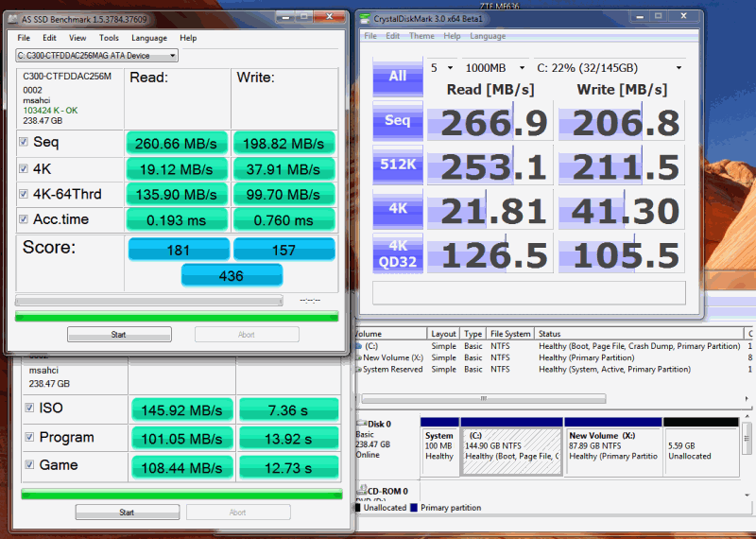Open the C300-CTFDDAC256MAG drive dropdown

[x=97, y=56]
